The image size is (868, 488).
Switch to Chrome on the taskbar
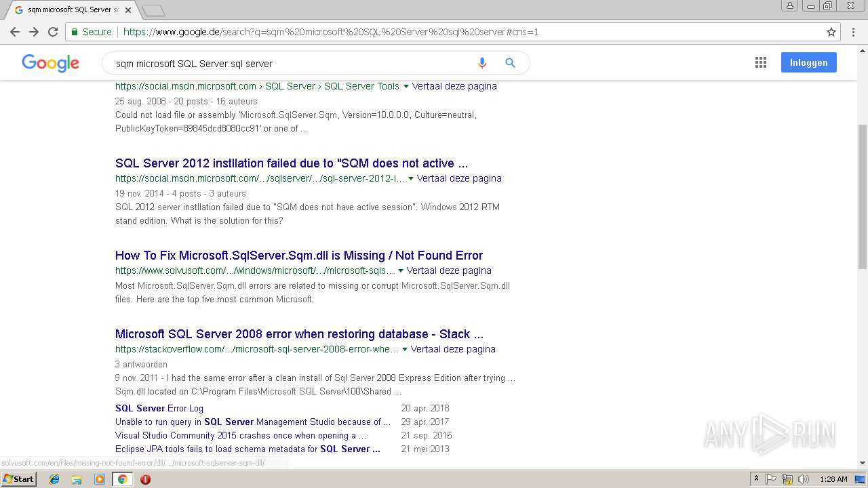(122, 479)
